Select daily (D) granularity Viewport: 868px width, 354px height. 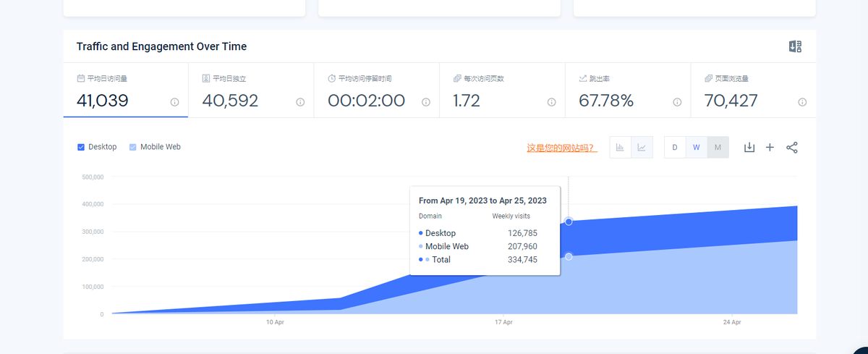(675, 147)
